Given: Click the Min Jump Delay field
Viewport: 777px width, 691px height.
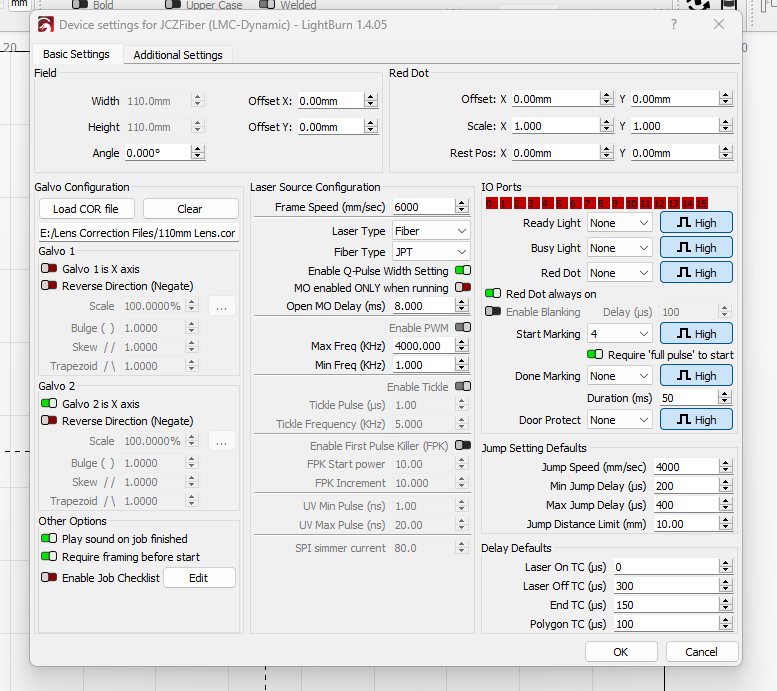Looking at the screenshot, I should [687, 486].
